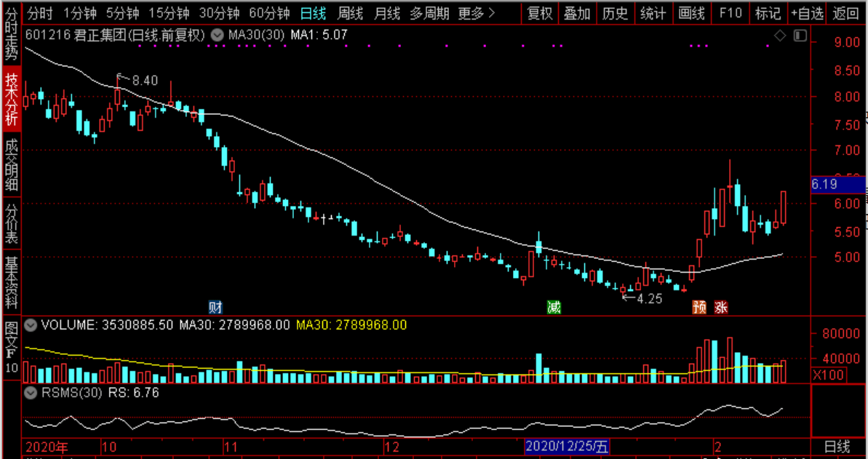
Task: Switch to the 60分钟 period tab
Action: click(x=268, y=13)
